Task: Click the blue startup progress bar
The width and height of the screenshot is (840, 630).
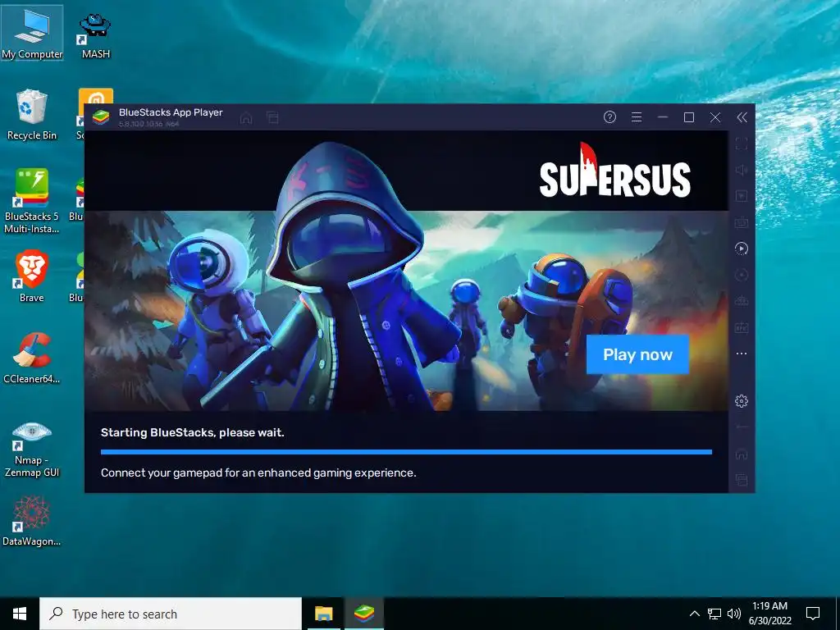Action: click(406, 452)
